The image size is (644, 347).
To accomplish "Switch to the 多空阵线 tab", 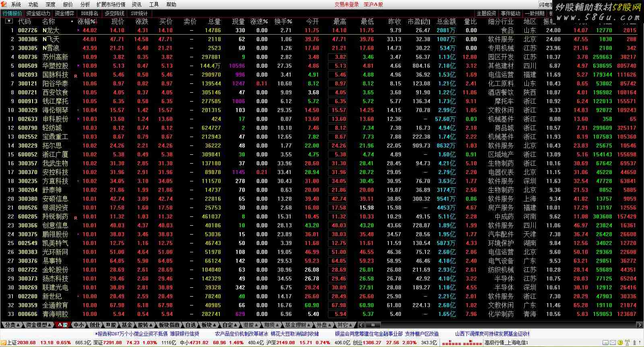I will click(x=115, y=13).
